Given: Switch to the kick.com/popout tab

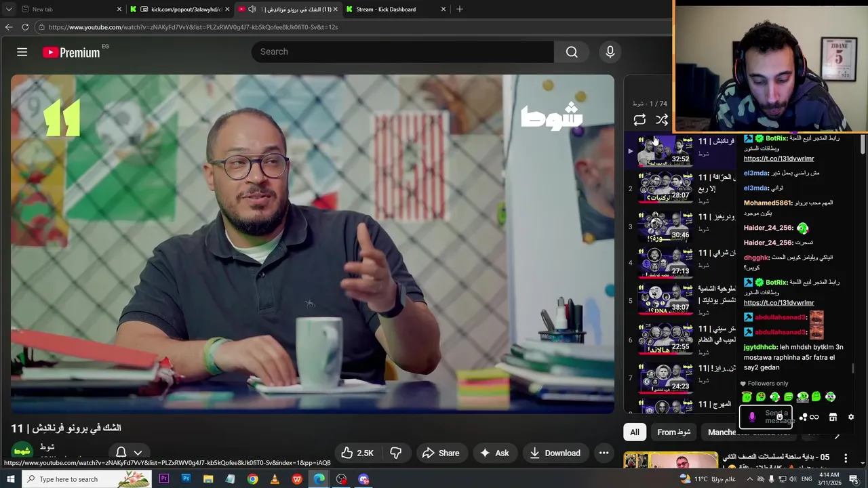Looking at the screenshot, I should (x=180, y=9).
